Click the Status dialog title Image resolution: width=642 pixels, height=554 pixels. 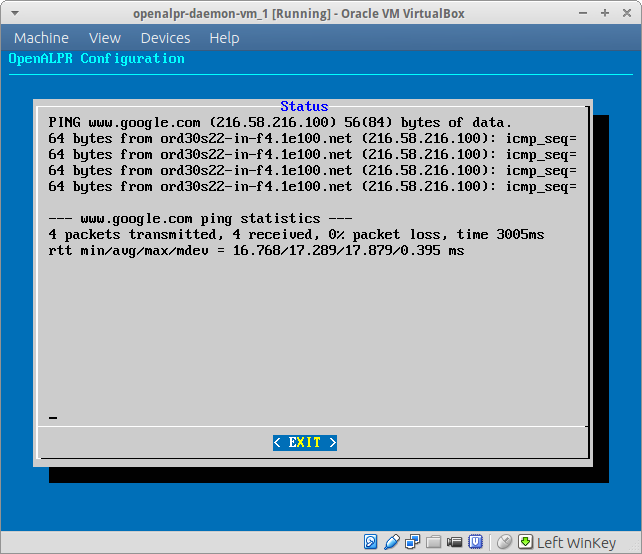point(304,106)
